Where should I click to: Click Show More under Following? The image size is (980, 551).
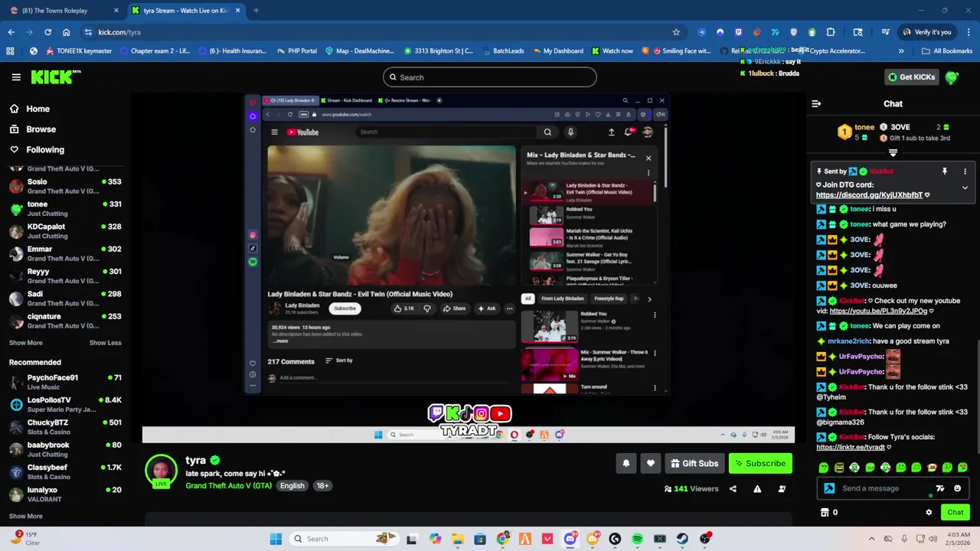tap(25, 343)
